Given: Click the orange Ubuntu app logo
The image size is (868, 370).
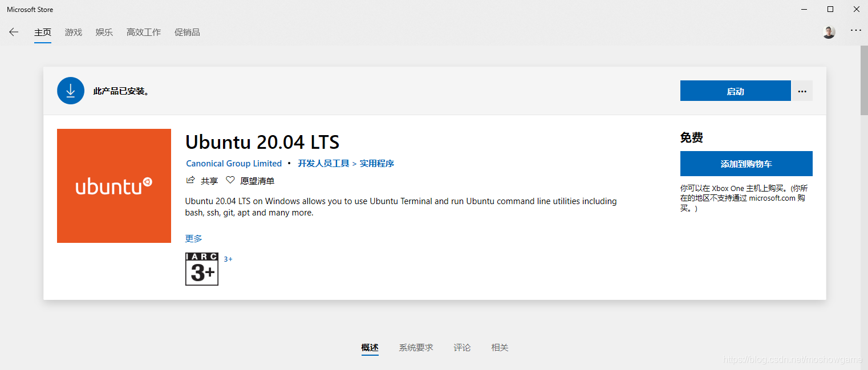Looking at the screenshot, I should (x=114, y=186).
